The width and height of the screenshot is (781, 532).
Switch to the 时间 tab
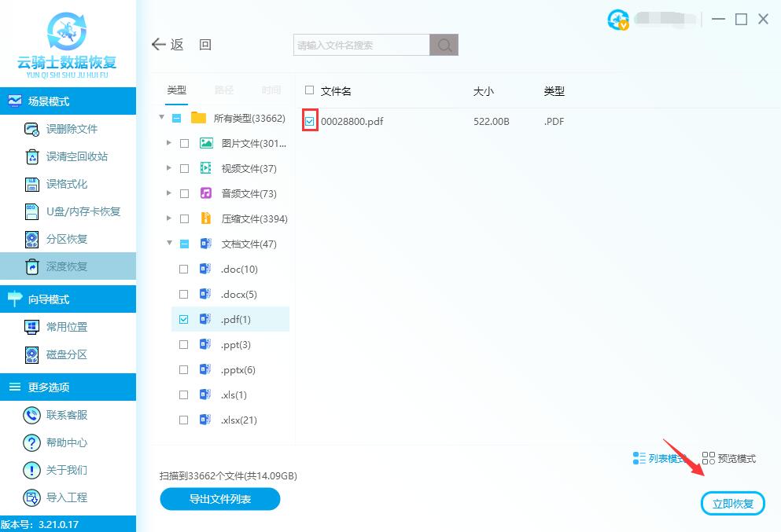(271, 90)
